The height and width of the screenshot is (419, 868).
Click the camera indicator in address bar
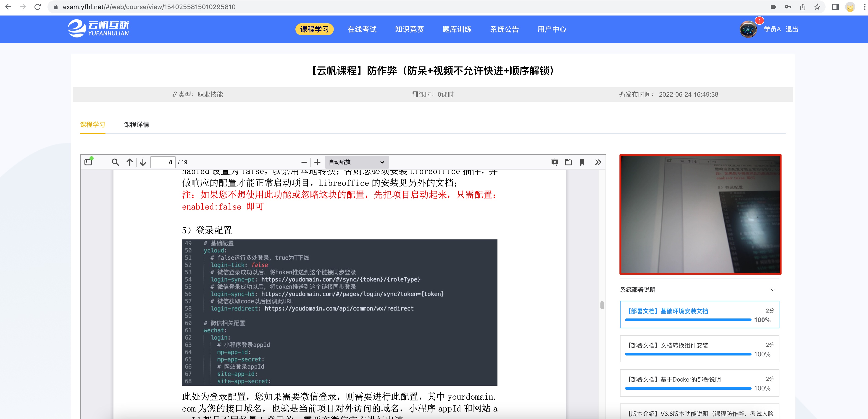point(773,7)
